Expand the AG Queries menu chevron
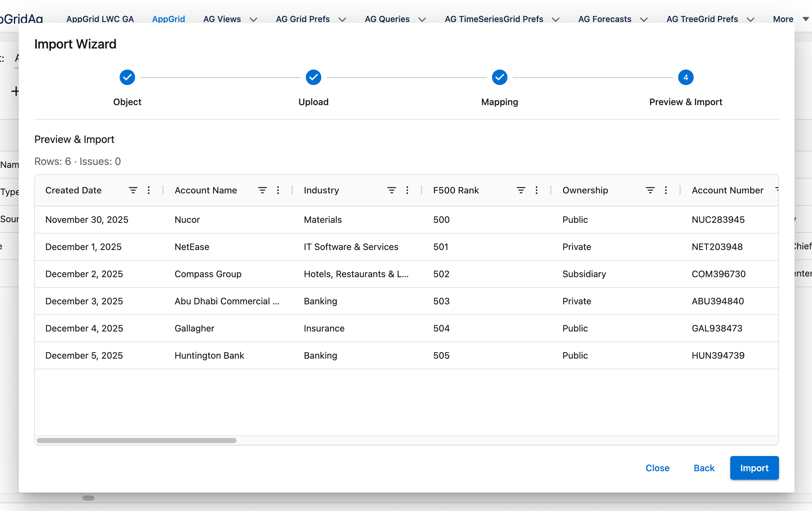 [x=422, y=19]
